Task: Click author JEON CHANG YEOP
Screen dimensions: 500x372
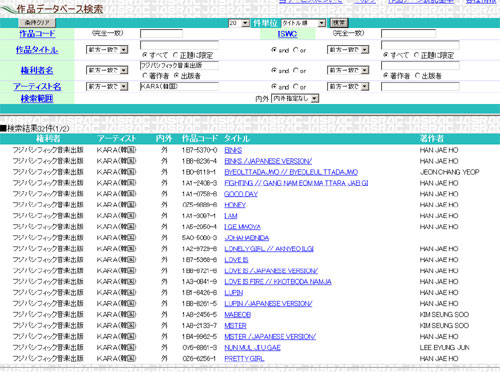Action: tap(449, 172)
